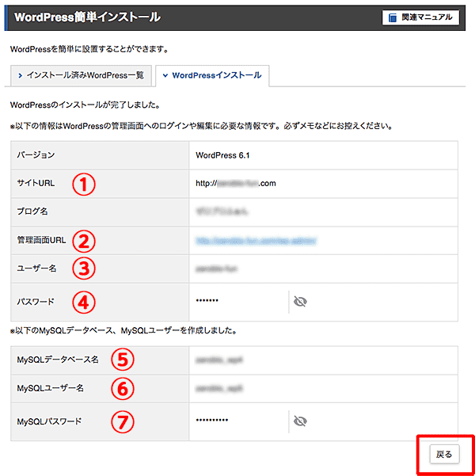This screenshot has height=476, width=475.
Task: Click the バージョン label cell
Action: pos(100,155)
